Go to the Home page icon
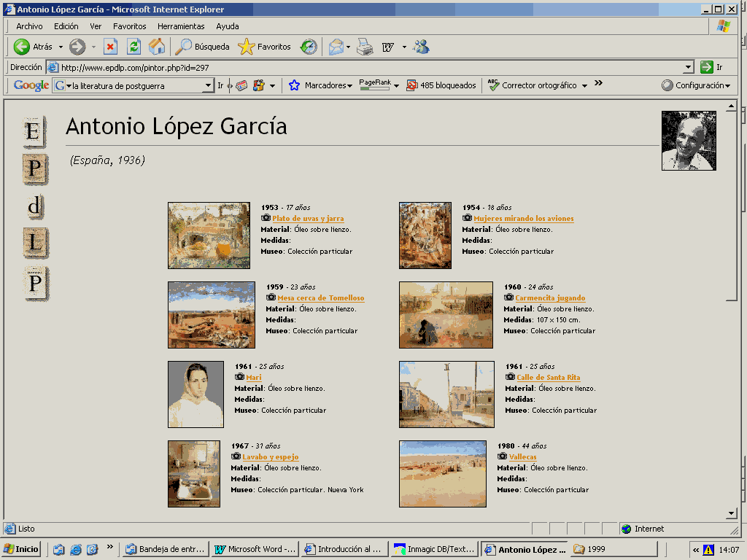 (157, 47)
